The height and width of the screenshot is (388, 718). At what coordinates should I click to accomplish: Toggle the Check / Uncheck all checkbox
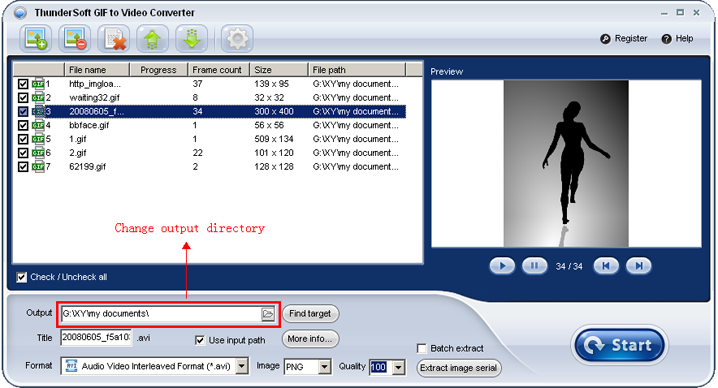22,277
